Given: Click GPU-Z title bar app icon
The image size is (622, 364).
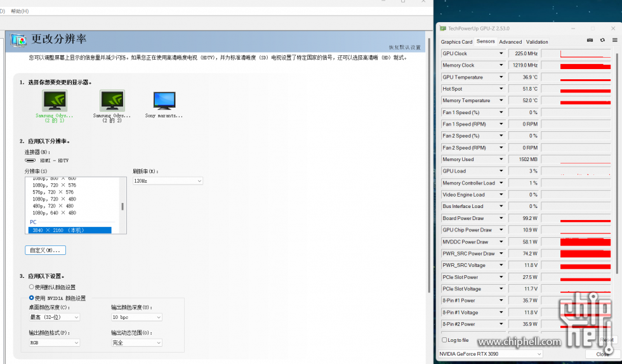Looking at the screenshot, I should pyautogui.click(x=443, y=29).
